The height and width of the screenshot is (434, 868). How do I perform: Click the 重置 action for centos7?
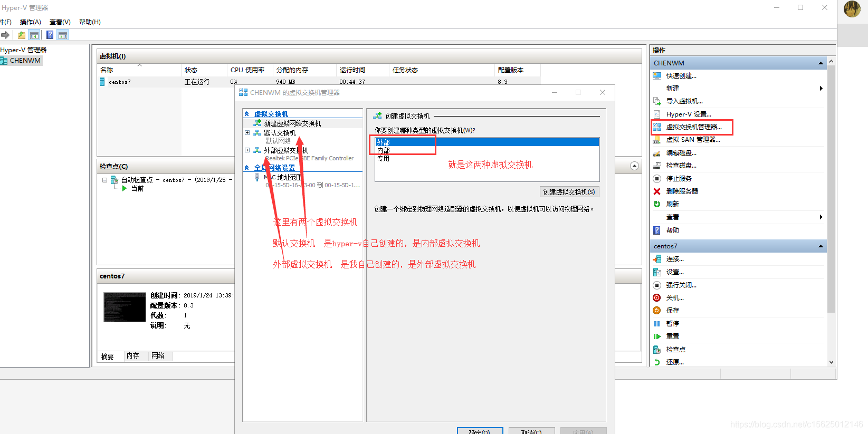672,336
